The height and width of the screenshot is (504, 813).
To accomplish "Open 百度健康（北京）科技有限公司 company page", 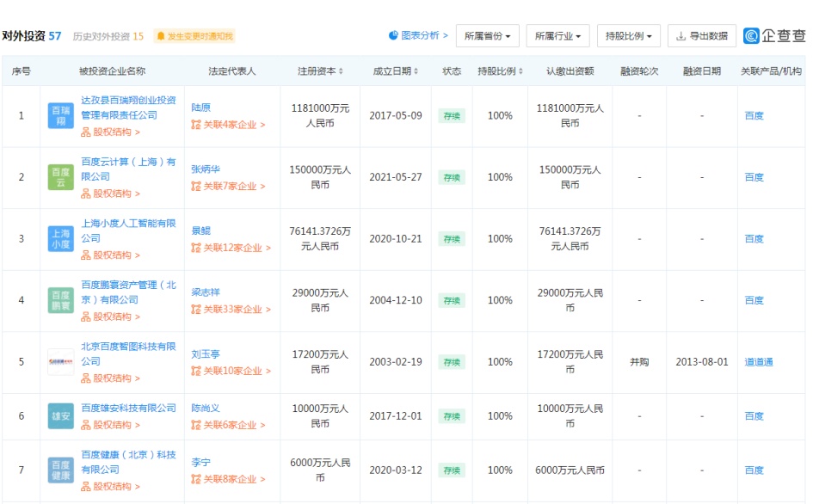I will 128,462.
